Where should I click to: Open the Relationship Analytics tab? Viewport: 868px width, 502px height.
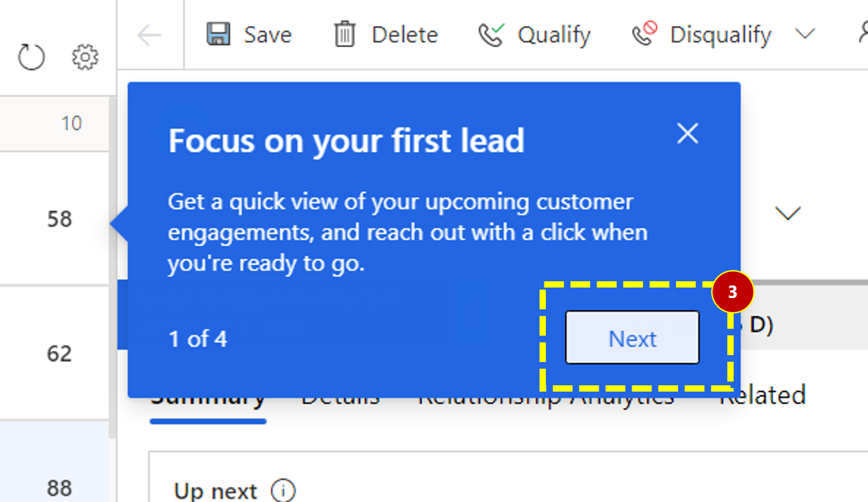[545, 395]
